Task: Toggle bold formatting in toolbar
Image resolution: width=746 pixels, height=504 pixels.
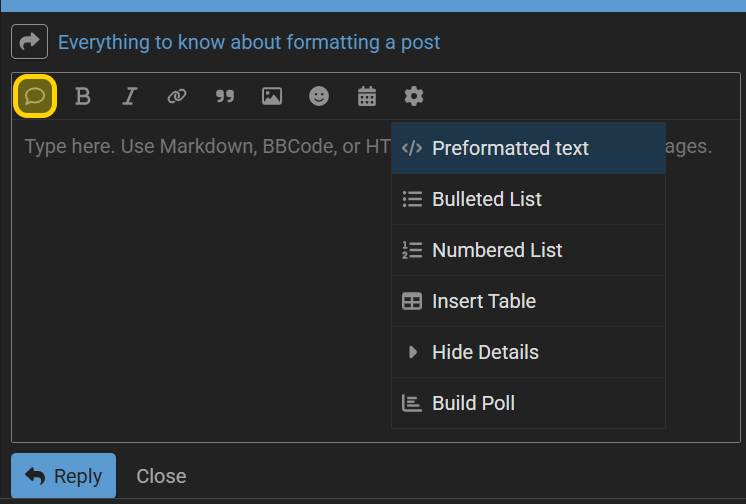Action: 82,96
